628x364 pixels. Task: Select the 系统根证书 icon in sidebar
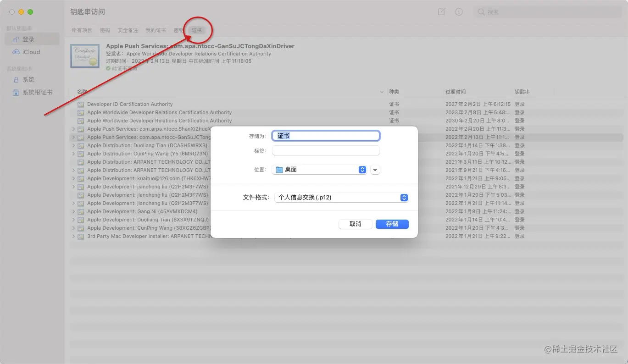click(x=16, y=92)
